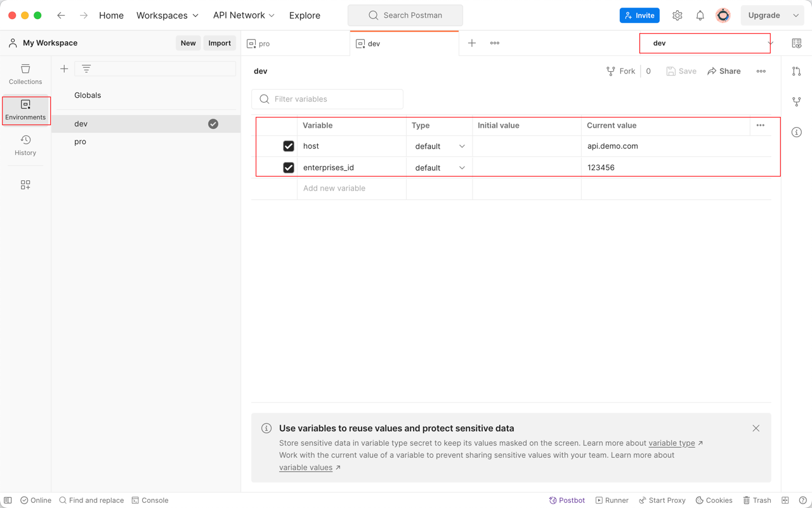The height and width of the screenshot is (508, 812).
Task: Click the Import button
Action: pos(219,43)
